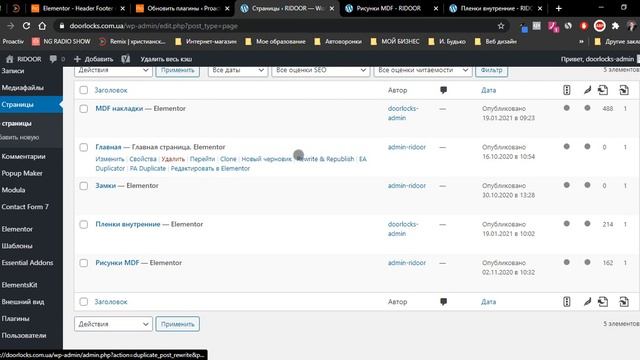Open the extensions puzzle icon
640x360 pixels.
615,26
